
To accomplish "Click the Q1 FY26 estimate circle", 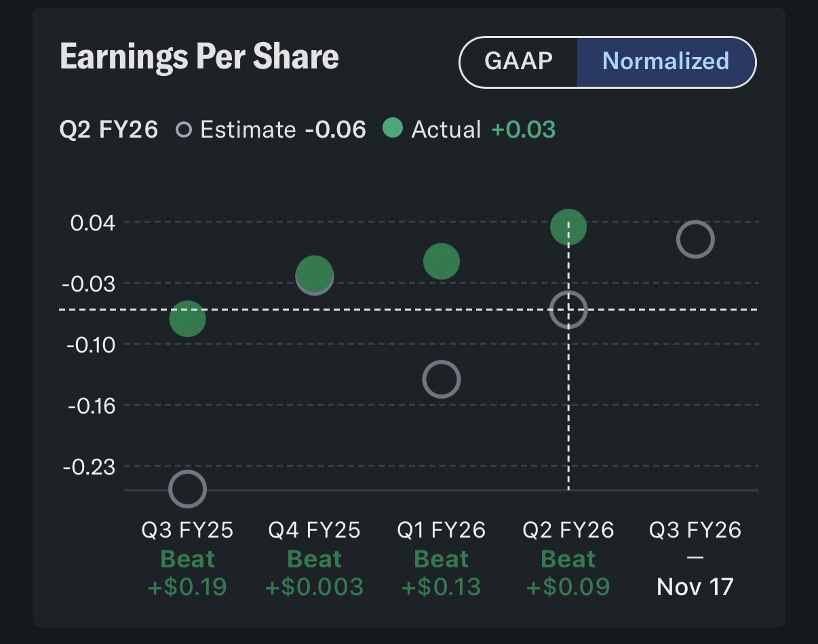I will click(442, 379).
